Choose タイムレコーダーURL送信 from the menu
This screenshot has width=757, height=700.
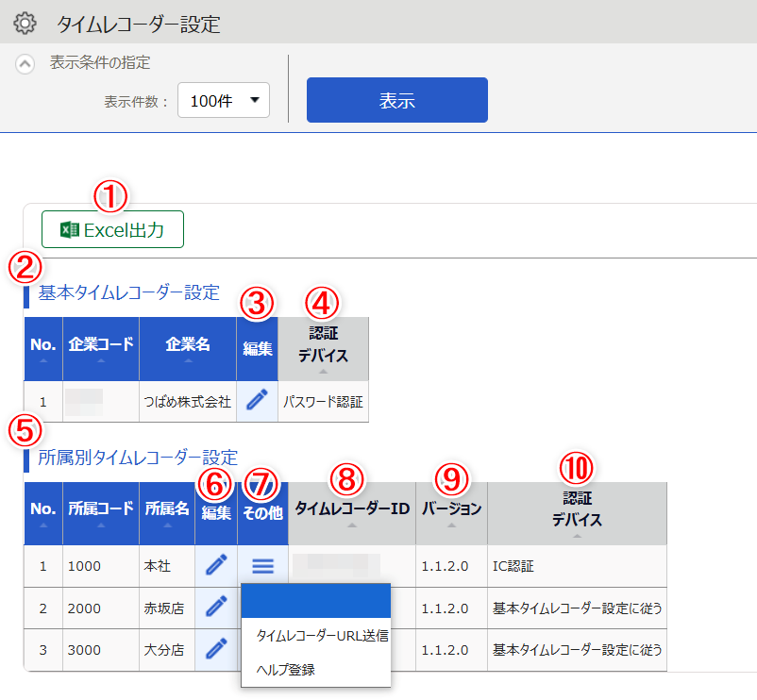(x=322, y=636)
